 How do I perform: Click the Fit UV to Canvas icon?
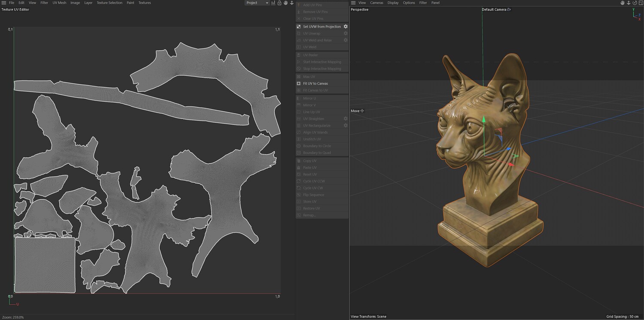point(299,83)
